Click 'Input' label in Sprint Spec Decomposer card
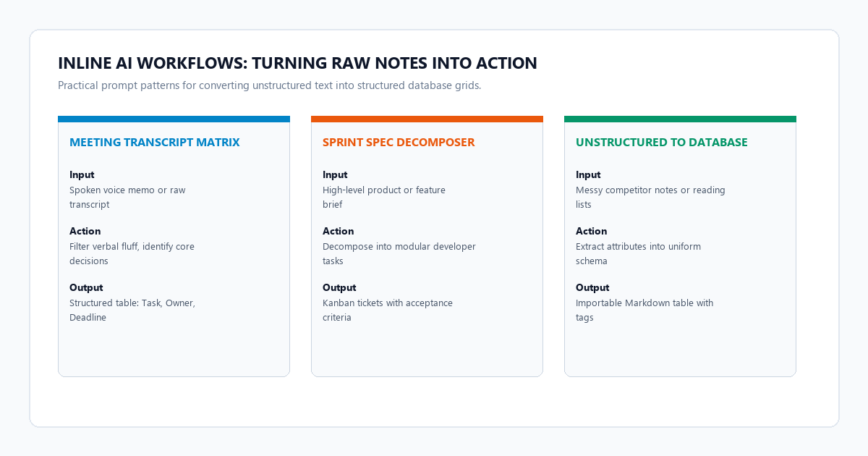This screenshot has height=456, width=868. tap(335, 174)
